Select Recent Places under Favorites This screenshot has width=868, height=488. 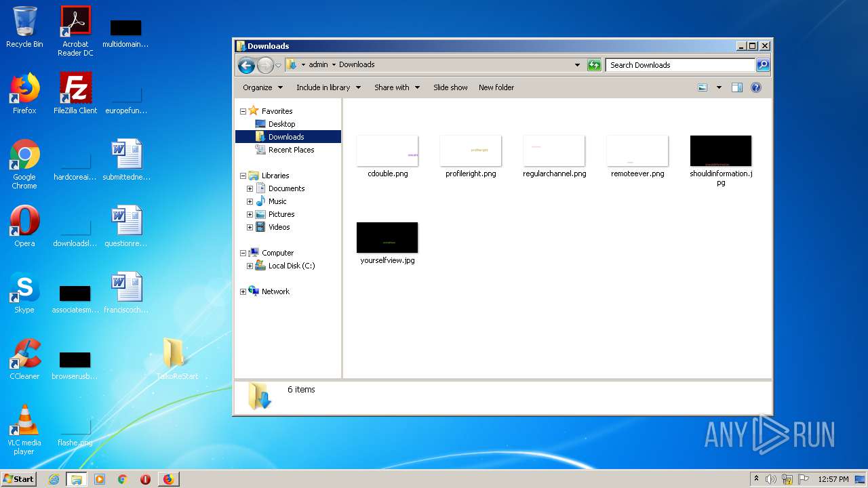(x=291, y=150)
